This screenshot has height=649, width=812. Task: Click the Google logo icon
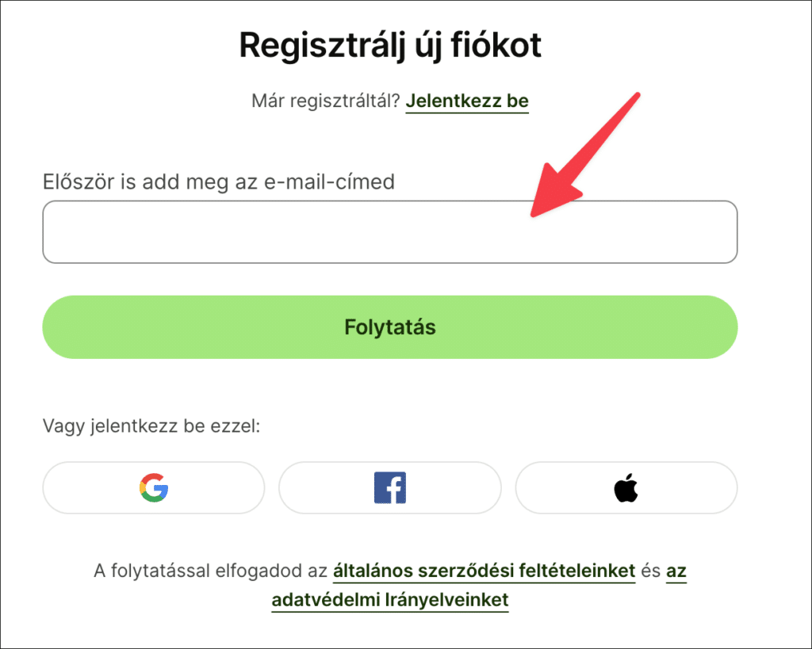[154, 488]
